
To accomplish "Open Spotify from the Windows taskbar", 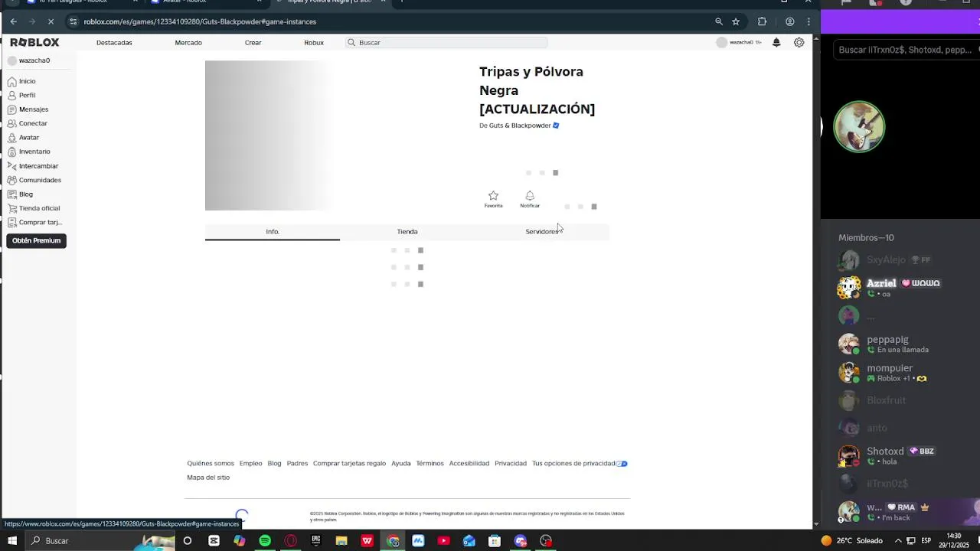I will pyautogui.click(x=265, y=541).
